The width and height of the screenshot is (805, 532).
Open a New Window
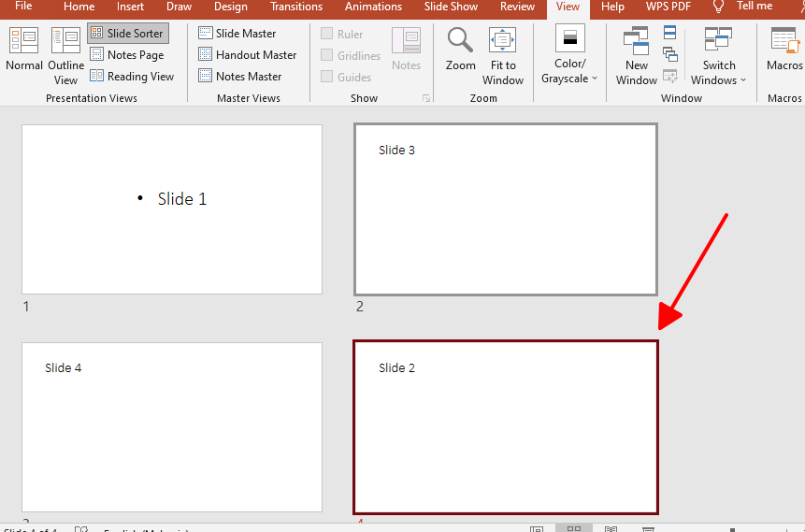(637, 55)
